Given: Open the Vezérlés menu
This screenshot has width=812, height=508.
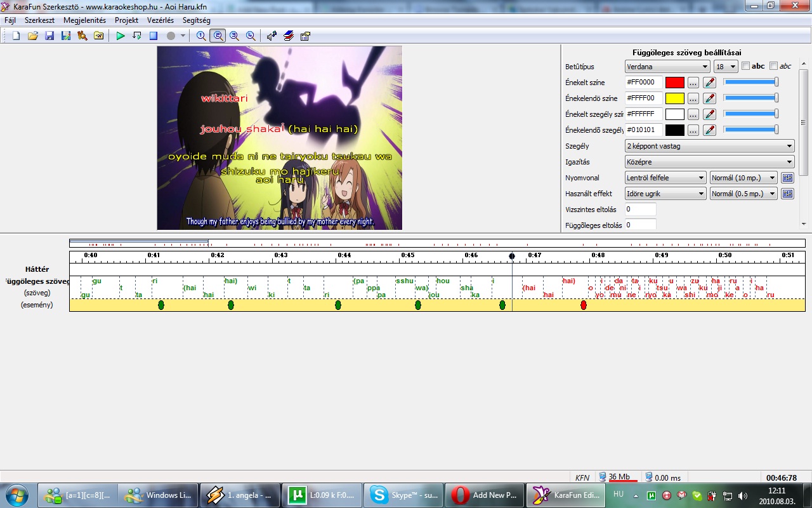Looking at the screenshot, I should pos(160,20).
